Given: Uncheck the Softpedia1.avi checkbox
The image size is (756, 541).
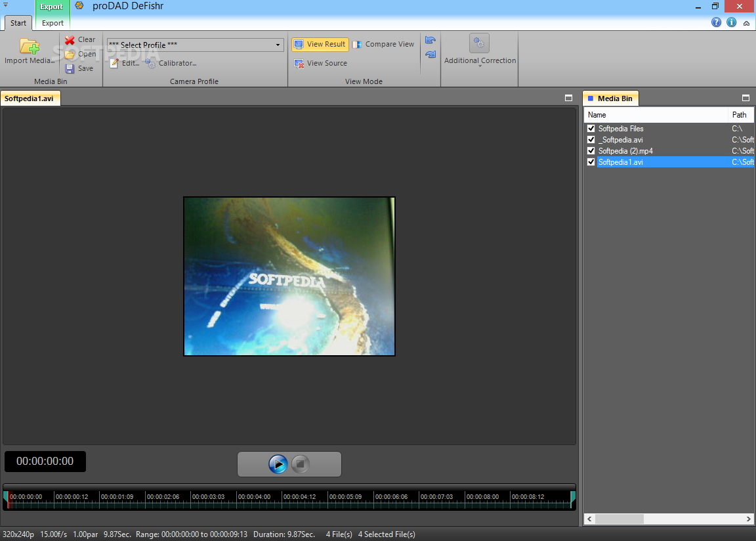Looking at the screenshot, I should pos(591,162).
